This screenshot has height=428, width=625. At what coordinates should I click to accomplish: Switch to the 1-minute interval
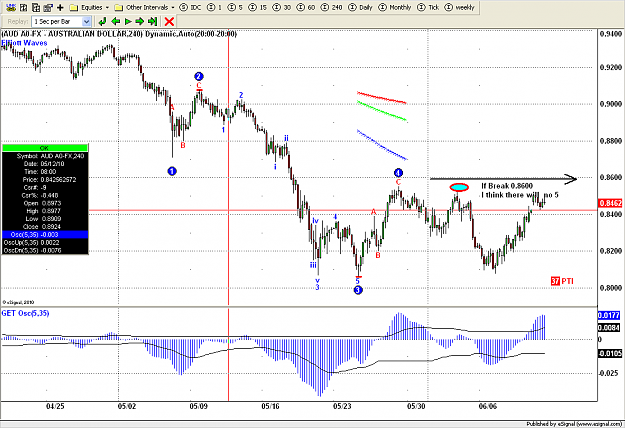pyautogui.click(x=215, y=7)
